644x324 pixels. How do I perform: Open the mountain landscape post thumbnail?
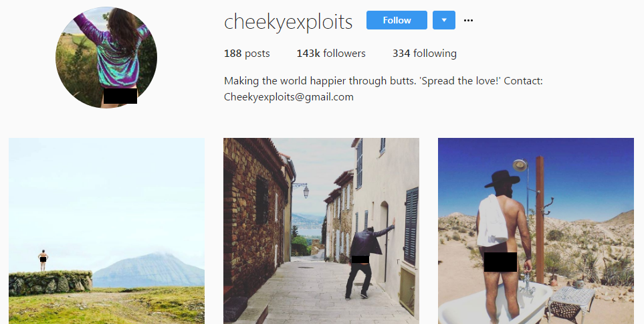tap(106, 231)
